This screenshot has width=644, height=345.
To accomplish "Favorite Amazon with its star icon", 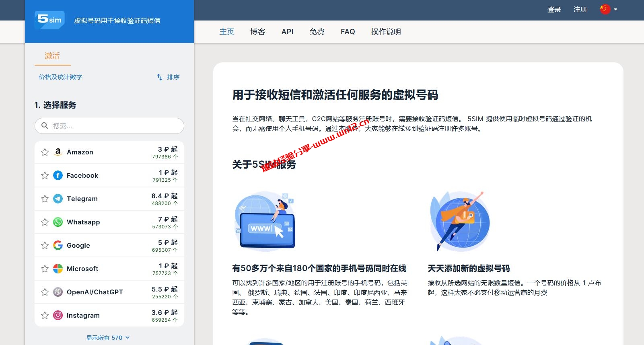I will pos(45,152).
